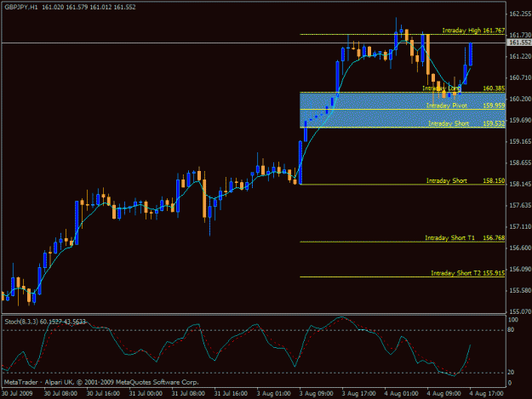Select the Intraday High 161.767 line label
Viewport: 532px width, 399px height.
(x=473, y=31)
